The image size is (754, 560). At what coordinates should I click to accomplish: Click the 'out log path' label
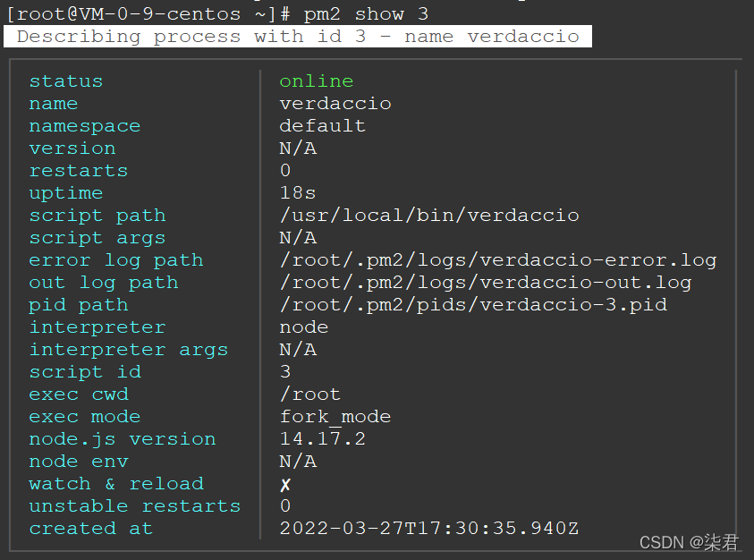(x=104, y=283)
